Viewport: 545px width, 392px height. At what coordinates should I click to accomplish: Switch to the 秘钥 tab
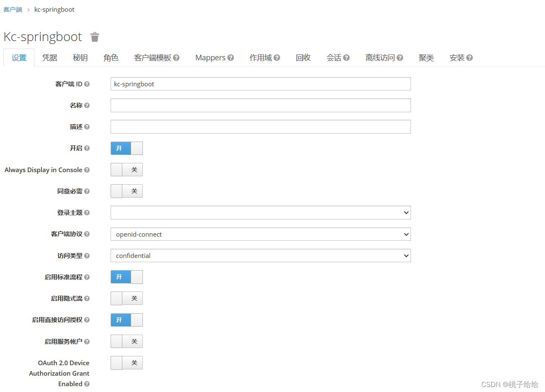pos(80,58)
